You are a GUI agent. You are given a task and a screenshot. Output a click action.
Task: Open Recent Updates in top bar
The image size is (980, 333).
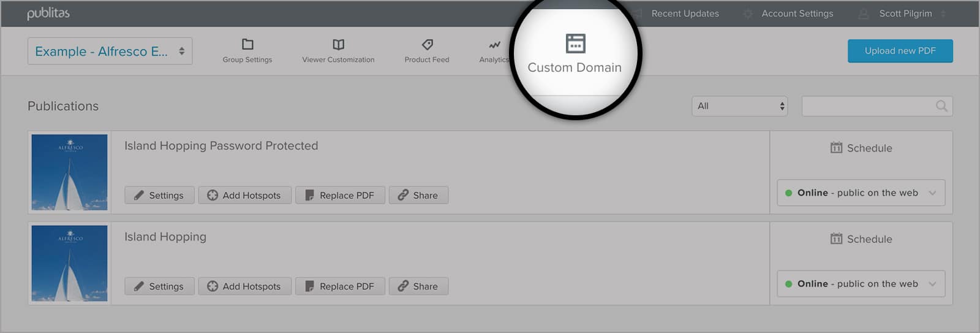(x=684, y=13)
